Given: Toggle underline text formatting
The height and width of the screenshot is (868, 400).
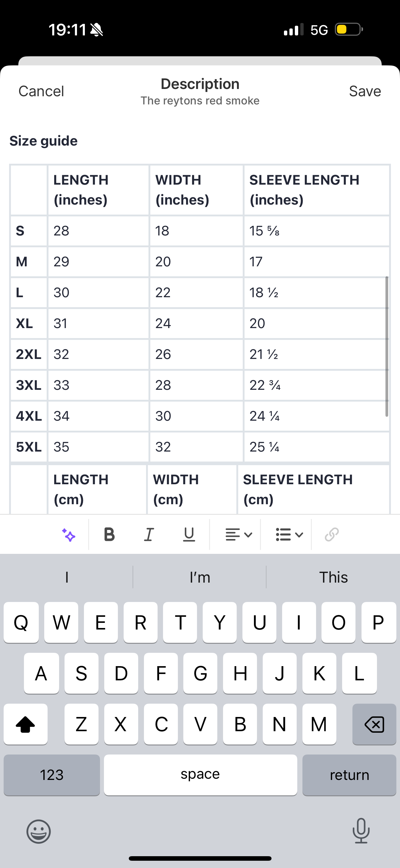Looking at the screenshot, I should pyautogui.click(x=189, y=535).
